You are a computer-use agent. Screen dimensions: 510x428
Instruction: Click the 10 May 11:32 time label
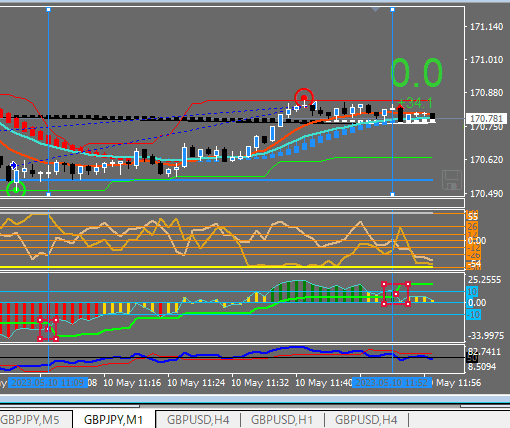(x=260, y=382)
